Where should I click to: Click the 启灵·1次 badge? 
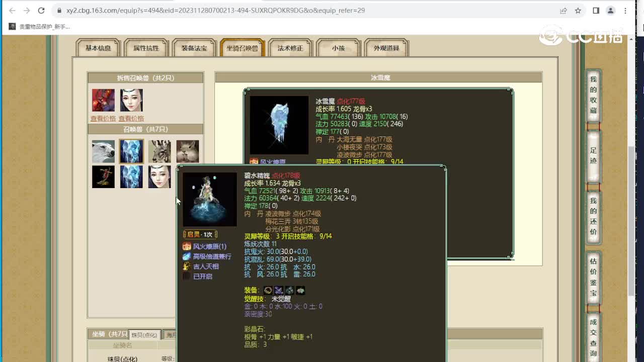point(200,234)
